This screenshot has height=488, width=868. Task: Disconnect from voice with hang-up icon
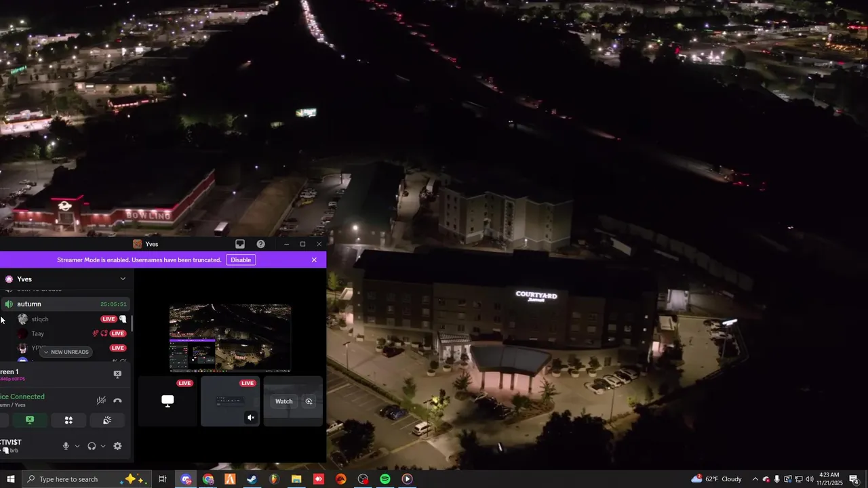(x=117, y=401)
